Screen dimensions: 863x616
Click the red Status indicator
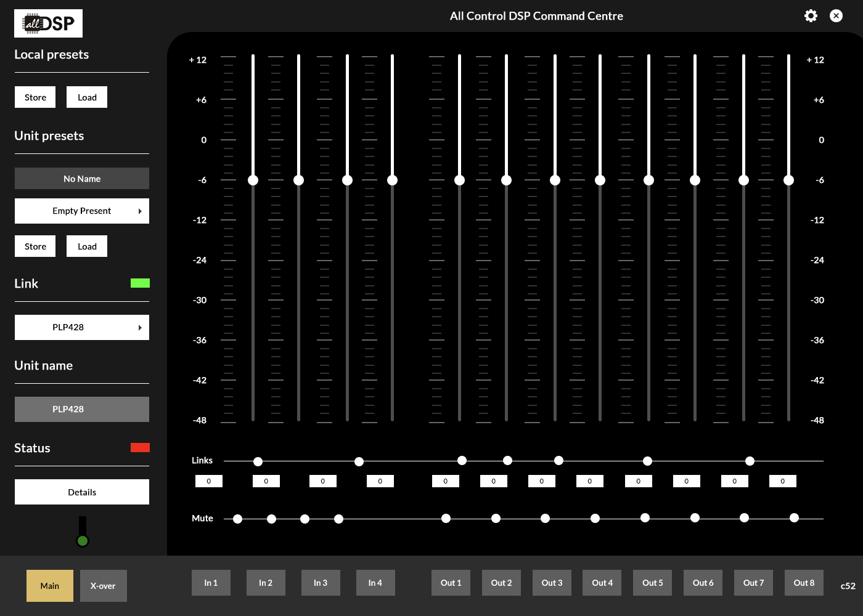pos(140,448)
